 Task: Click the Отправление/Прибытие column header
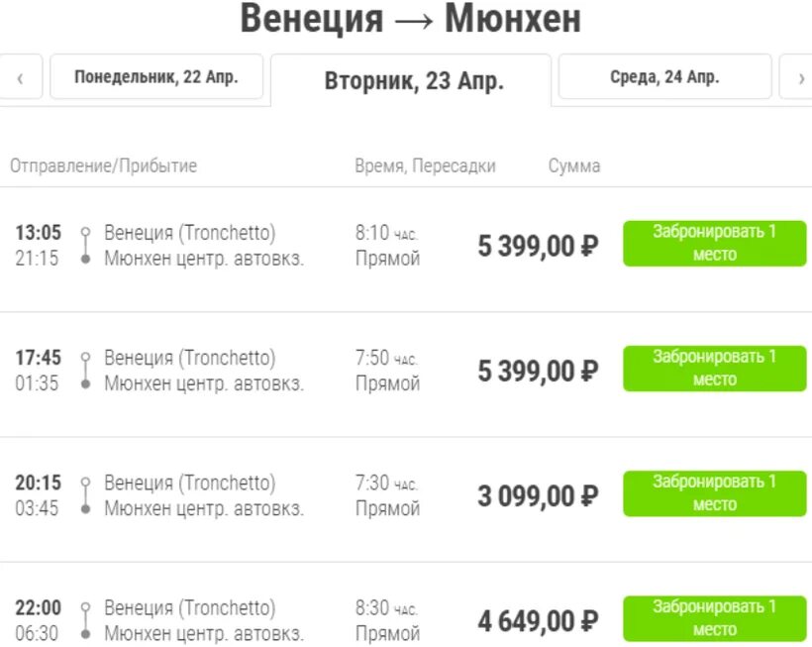coord(103,165)
